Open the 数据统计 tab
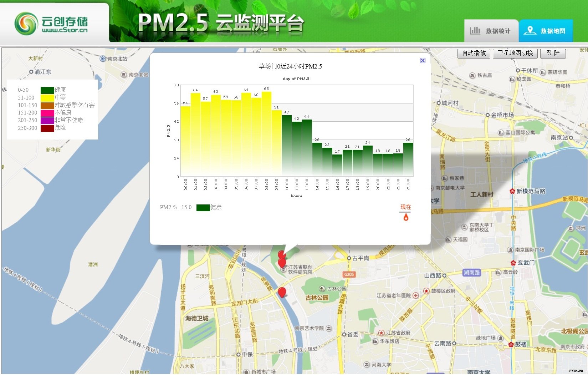Viewport: 588px width, 375px height. tap(491, 31)
